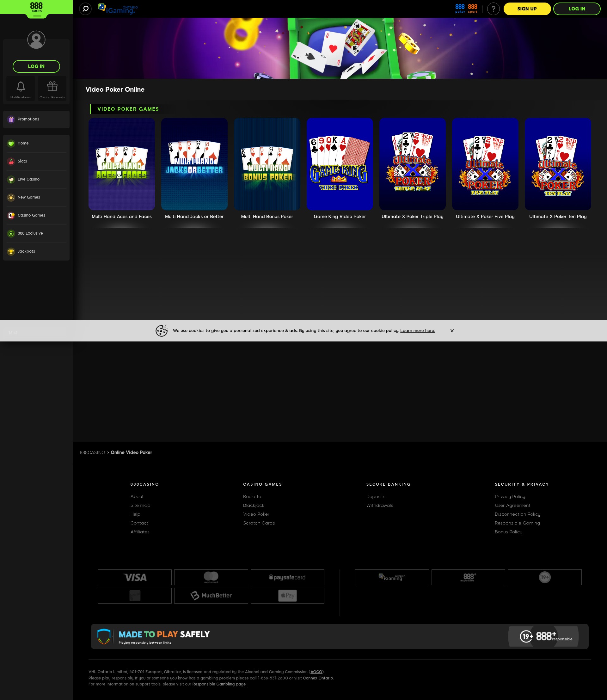Image resolution: width=607 pixels, height=700 pixels.
Task: Open 888 Exclusive section
Action: (x=36, y=233)
